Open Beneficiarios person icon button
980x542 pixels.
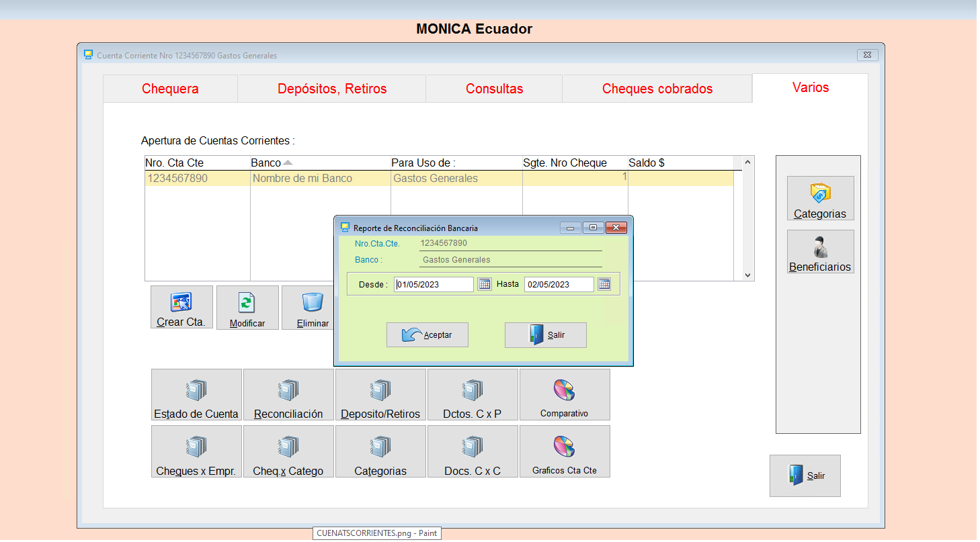tap(820, 252)
